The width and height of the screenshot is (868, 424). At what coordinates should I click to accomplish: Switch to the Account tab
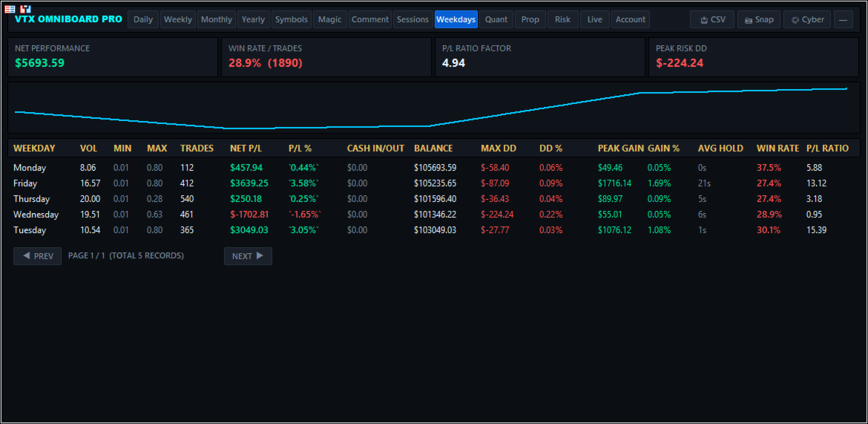point(631,19)
